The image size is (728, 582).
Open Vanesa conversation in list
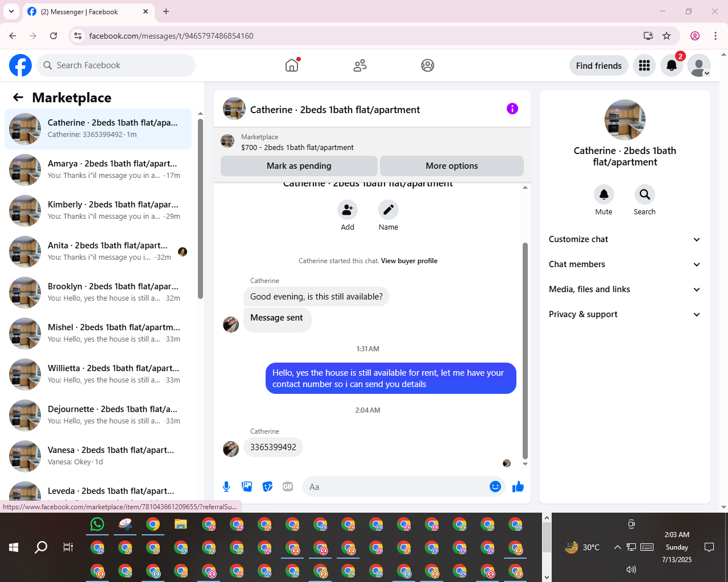coord(98,456)
